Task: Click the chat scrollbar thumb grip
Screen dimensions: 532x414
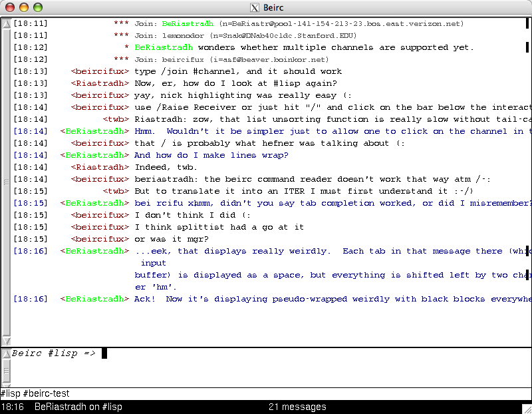Action: coord(6,181)
